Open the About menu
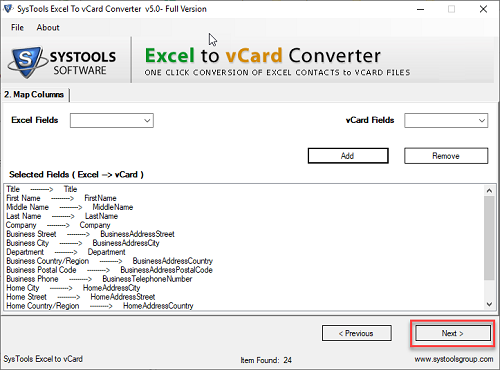Viewport: 500px width, 370px height. click(x=48, y=28)
